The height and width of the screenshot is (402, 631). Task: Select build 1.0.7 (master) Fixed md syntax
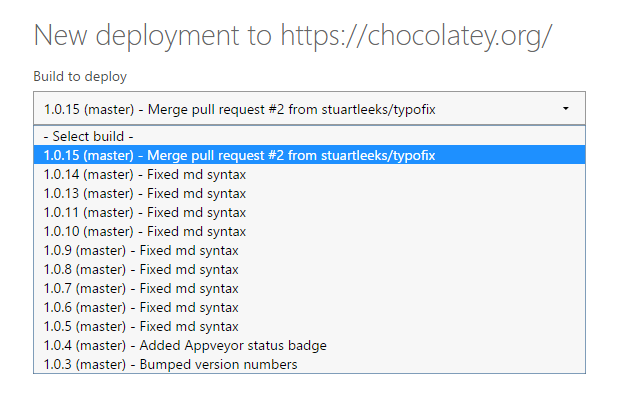point(141,288)
